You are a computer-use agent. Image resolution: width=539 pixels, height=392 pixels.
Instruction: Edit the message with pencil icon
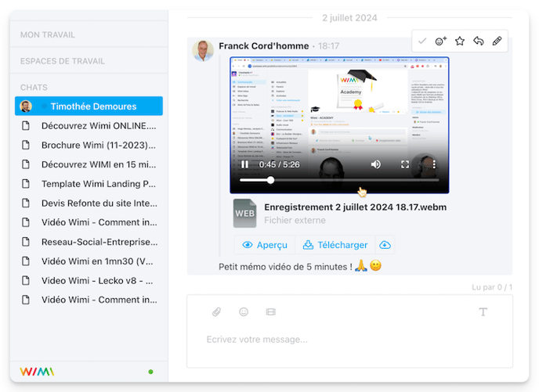pyautogui.click(x=497, y=41)
